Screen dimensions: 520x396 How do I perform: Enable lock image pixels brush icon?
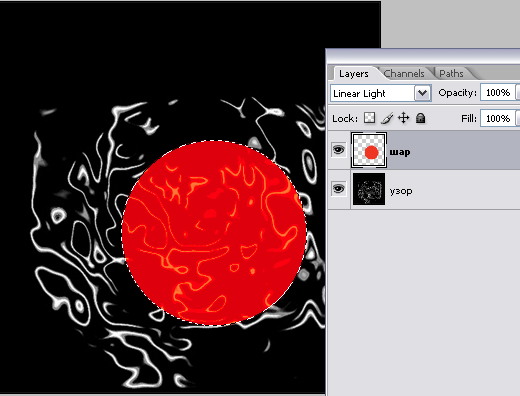pos(387,118)
